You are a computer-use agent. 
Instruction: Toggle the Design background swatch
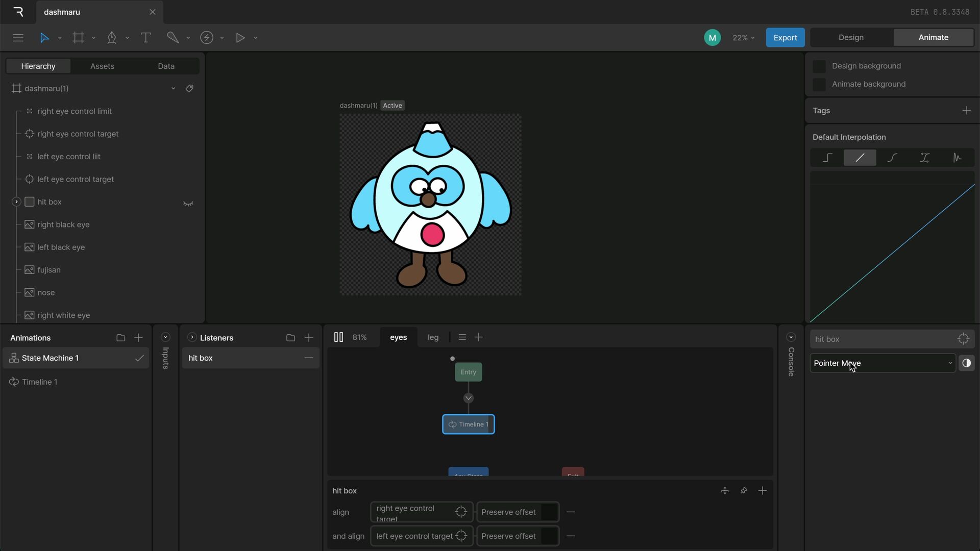pos(819,66)
